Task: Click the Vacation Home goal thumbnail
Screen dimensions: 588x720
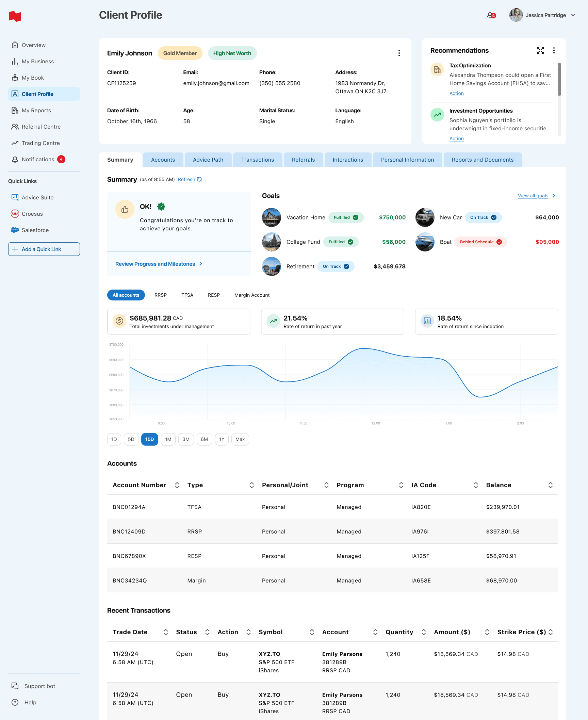Action: coord(272,217)
